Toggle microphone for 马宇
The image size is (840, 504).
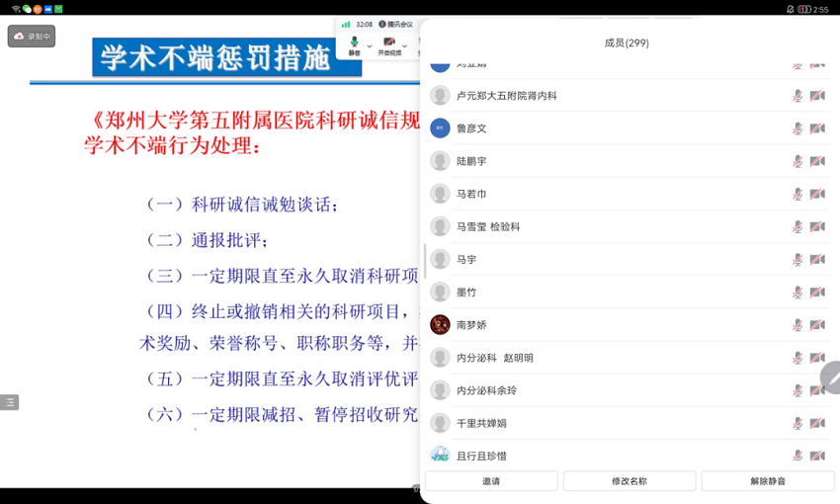tap(798, 260)
